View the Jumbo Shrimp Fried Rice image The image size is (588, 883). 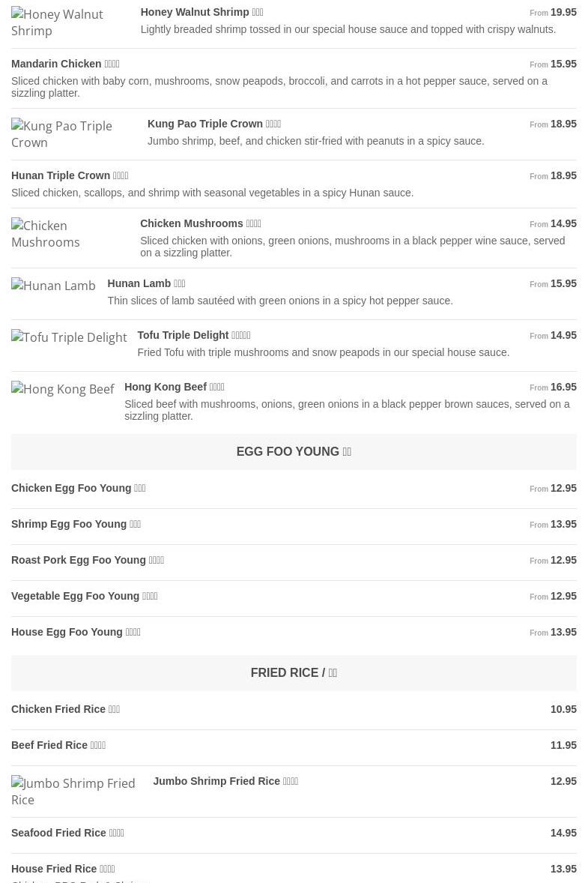(76, 792)
